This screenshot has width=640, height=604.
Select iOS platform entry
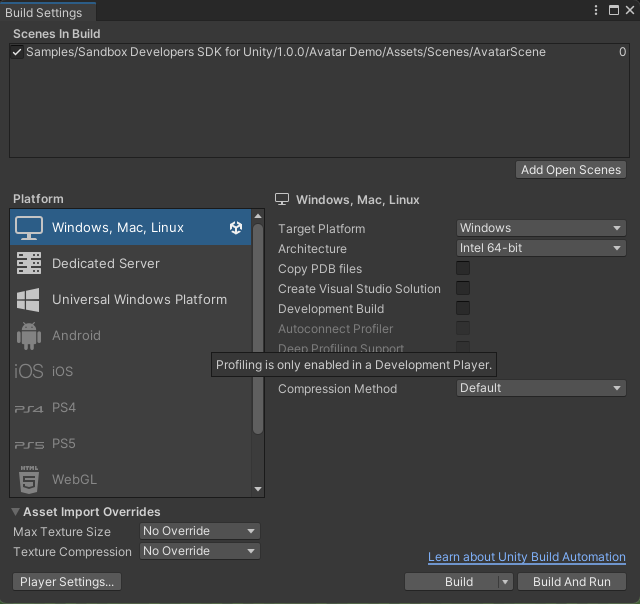click(131, 371)
